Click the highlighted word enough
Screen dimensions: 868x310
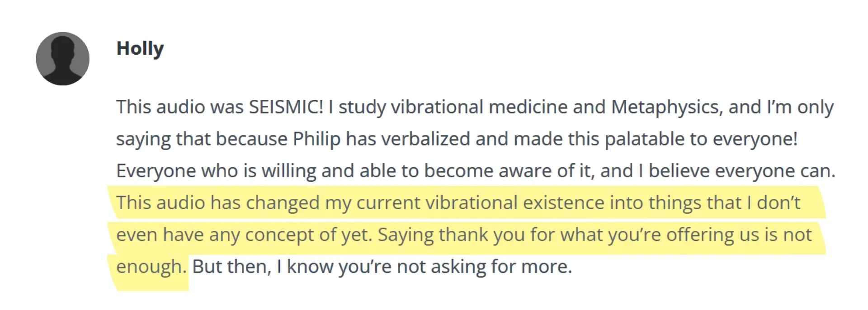151,267
